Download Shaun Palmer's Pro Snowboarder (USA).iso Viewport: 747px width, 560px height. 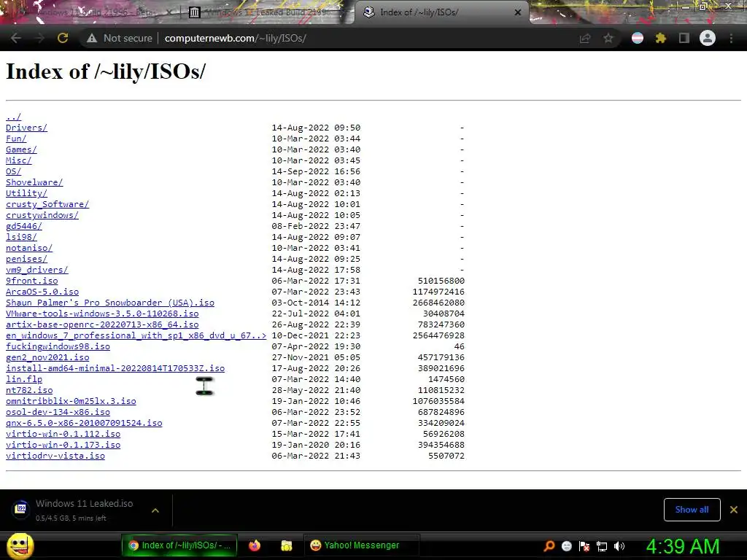[x=110, y=303]
